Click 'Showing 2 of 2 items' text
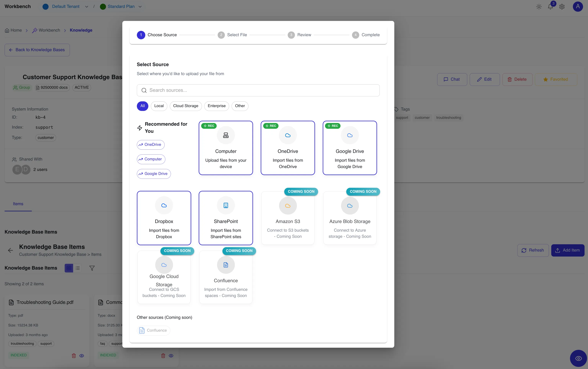The height and width of the screenshot is (369, 588). [24, 284]
